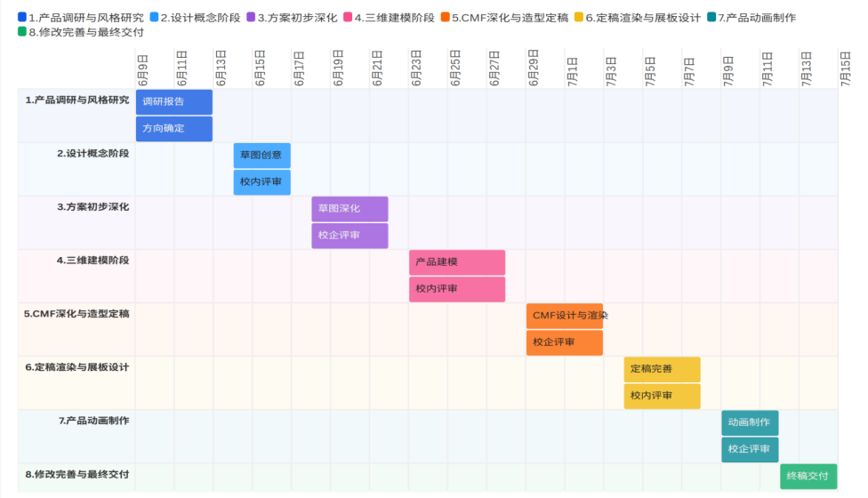Screen dimensions: 868x498
Task: Select the teal 校企评审 task bar
Action: coord(750,449)
